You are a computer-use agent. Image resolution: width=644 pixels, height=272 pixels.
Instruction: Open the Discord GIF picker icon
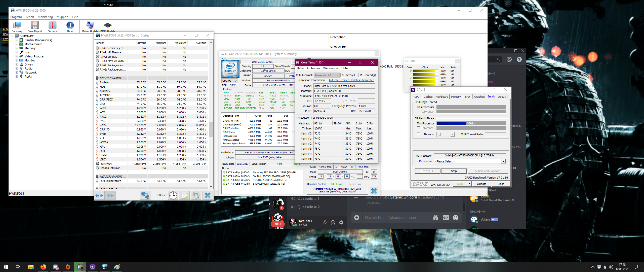[446, 218]
